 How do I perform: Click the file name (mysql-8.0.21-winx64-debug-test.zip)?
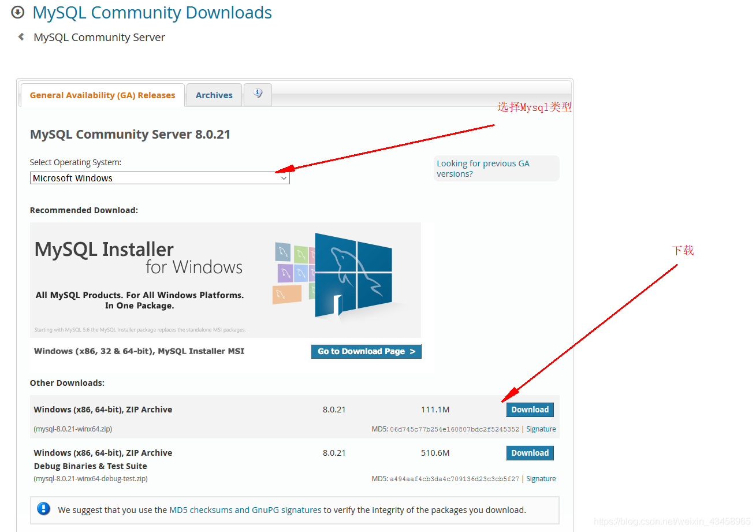(91, 479)
